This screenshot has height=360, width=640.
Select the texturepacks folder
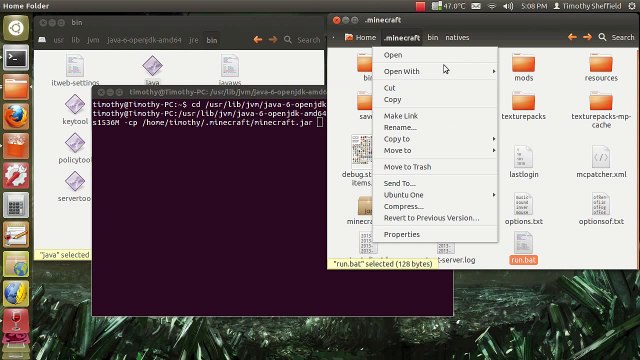[x=523, y=106]
